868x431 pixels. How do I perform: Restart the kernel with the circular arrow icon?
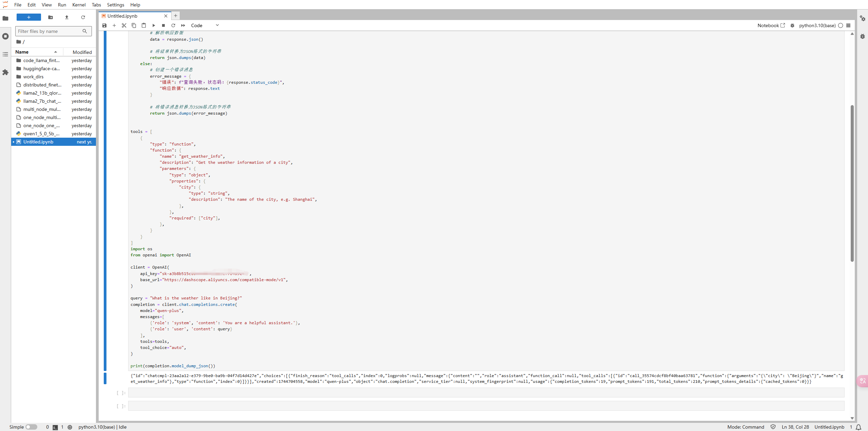[173, 25]
